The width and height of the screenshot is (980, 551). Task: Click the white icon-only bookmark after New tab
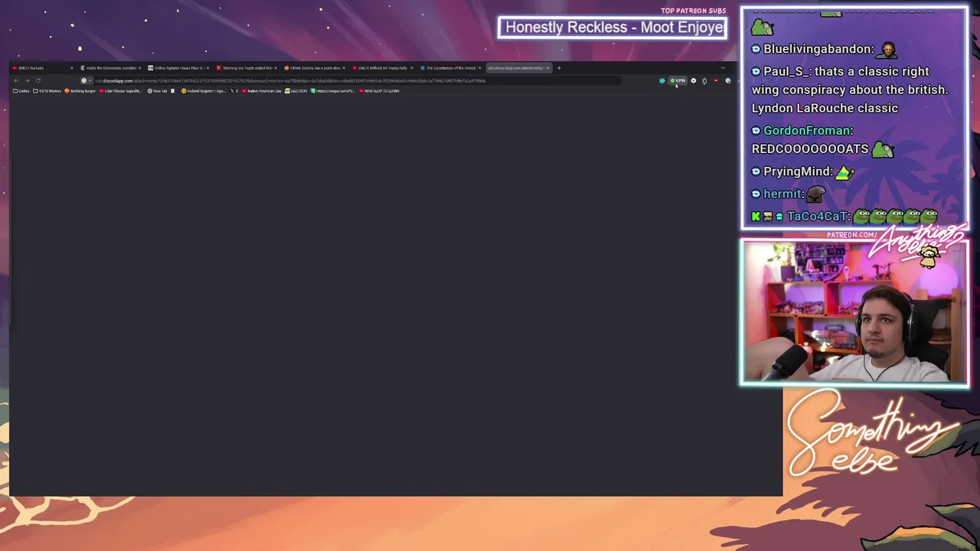[x=173, y=91]
